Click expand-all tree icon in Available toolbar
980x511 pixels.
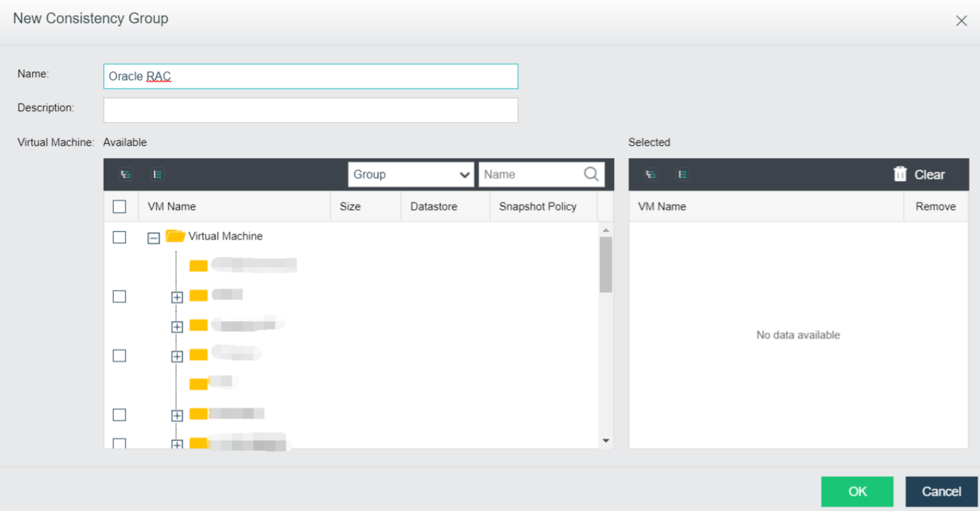125,174
